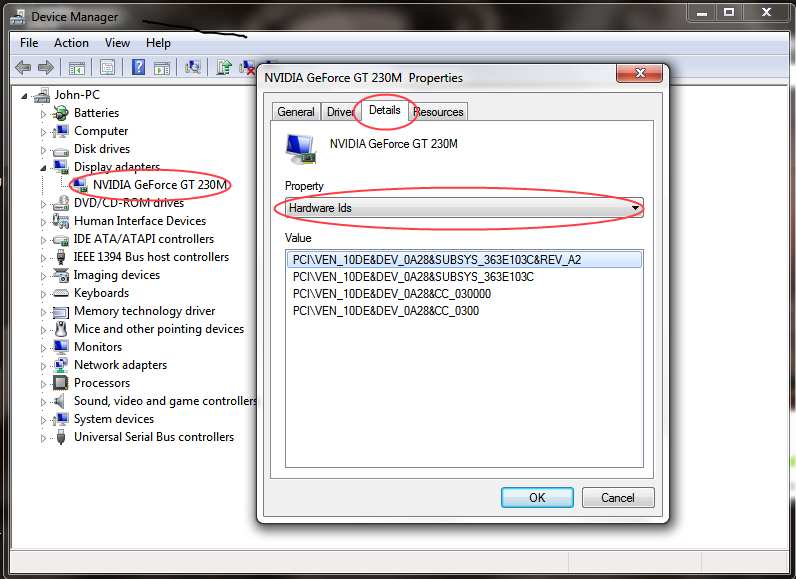Click the Imaging devices camera icon
The width and height of the screenshot is (796, 579).
61,275
